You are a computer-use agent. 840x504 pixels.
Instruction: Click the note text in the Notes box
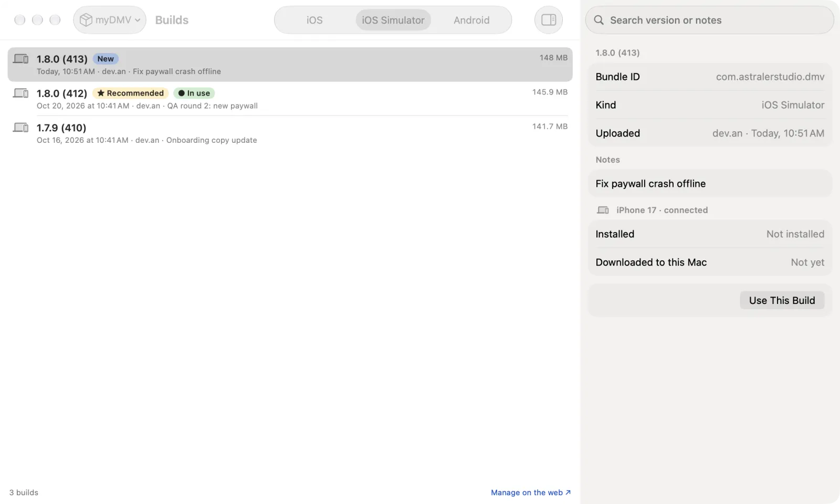coord(650,184)
